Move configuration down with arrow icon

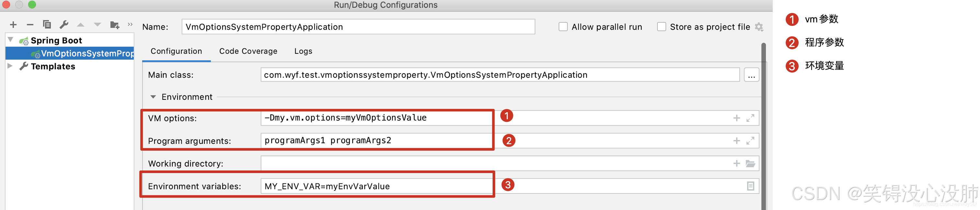pyautogui.click(x=97, y=25)
